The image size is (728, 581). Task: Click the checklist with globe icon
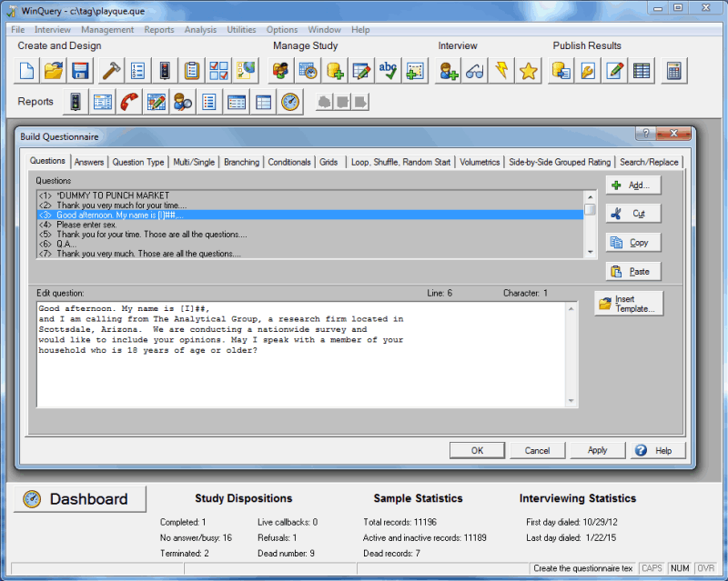(x=246, y=71)
